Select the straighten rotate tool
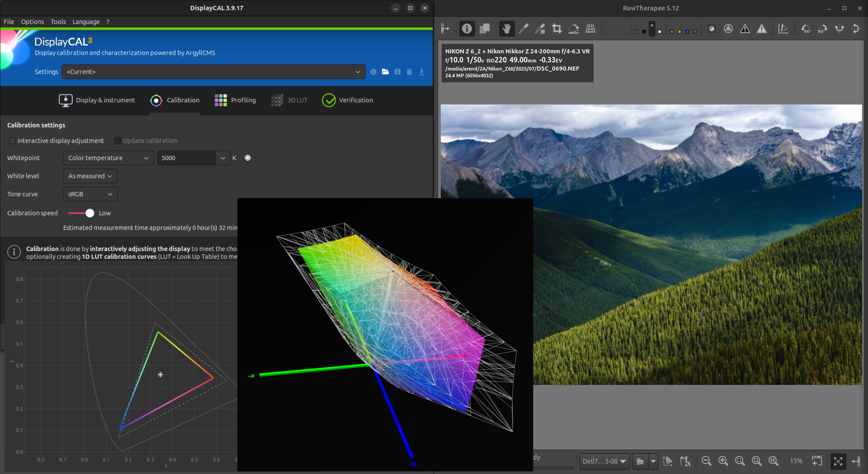 (574, 29)
